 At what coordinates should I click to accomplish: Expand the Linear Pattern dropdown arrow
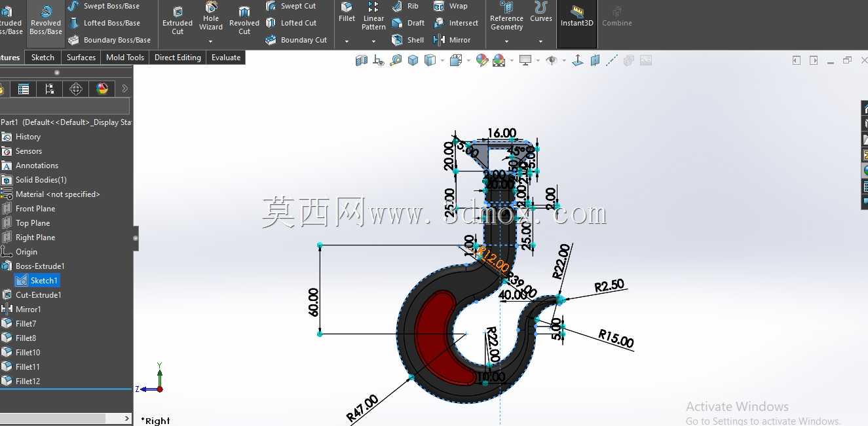point(373,41)
